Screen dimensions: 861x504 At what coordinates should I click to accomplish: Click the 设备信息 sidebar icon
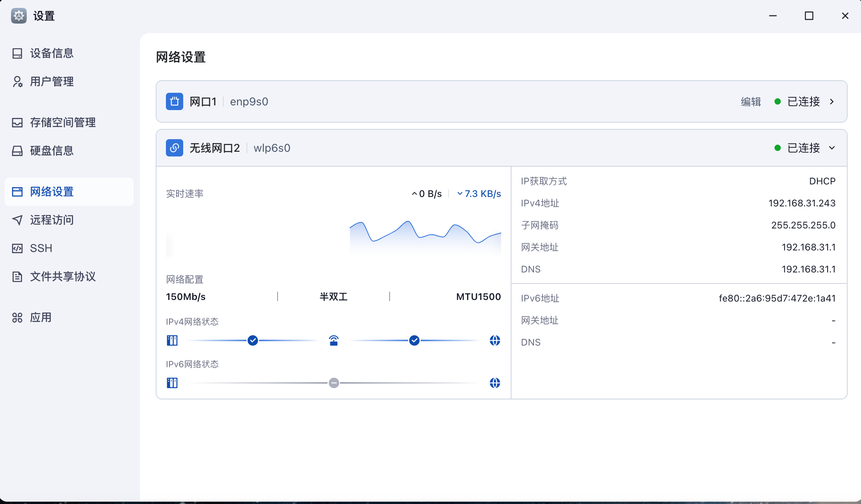17,53
